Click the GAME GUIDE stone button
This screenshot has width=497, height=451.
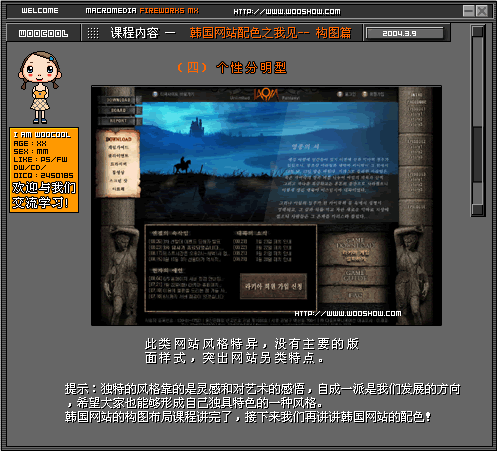(355, 276)
